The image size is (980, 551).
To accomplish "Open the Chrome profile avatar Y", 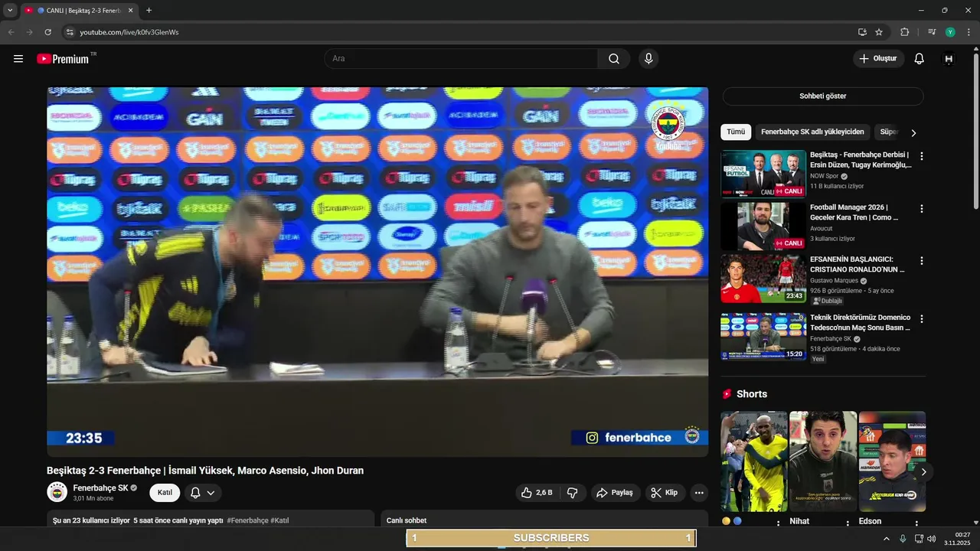I will pos(950,32).
